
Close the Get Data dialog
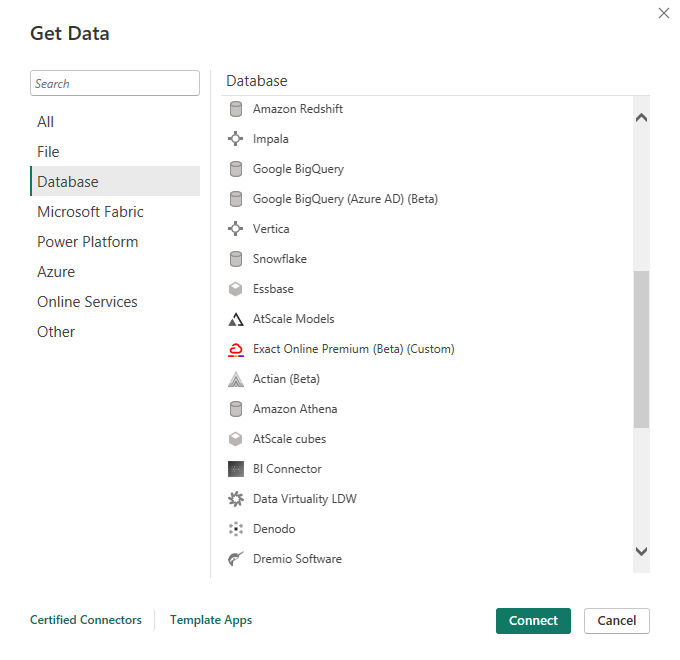[x=663, y=14]
